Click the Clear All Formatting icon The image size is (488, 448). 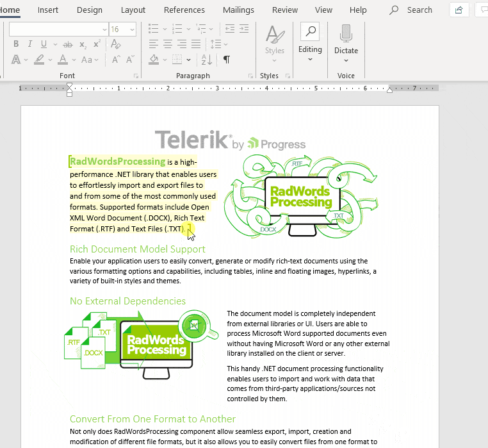tap(116, 44)
